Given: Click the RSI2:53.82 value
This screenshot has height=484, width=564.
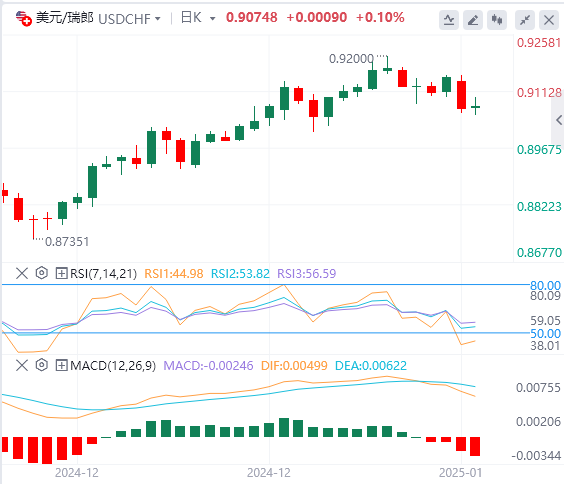Looking at the screenshot, I should pyautogui.click(x=240, y=274).
